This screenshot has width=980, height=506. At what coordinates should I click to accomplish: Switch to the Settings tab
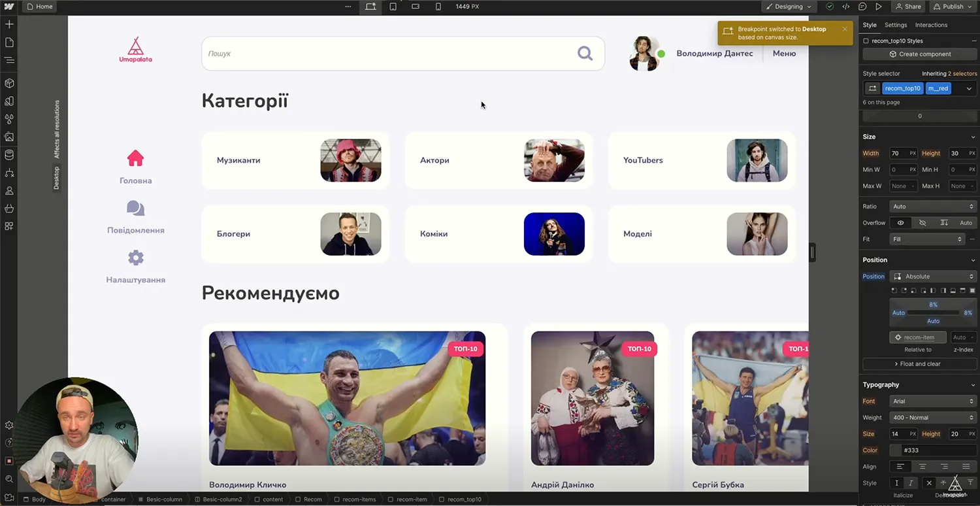coord(895,25)
